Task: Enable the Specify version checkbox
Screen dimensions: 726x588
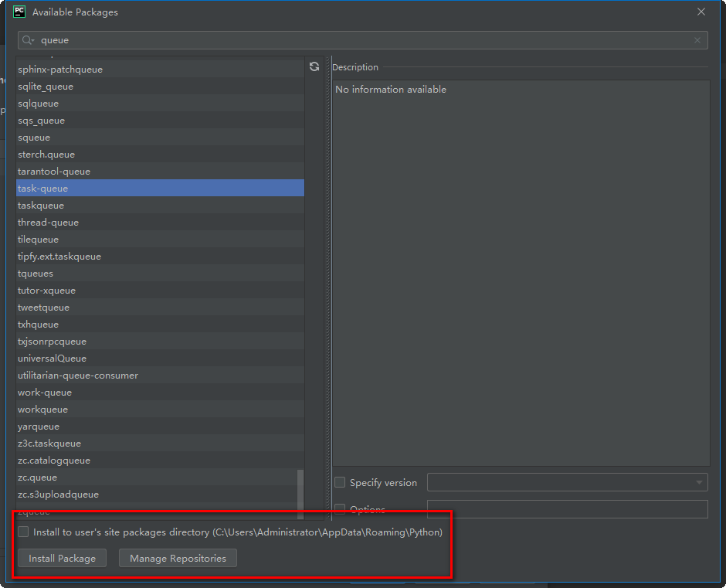Action: [x=340, y=482]
